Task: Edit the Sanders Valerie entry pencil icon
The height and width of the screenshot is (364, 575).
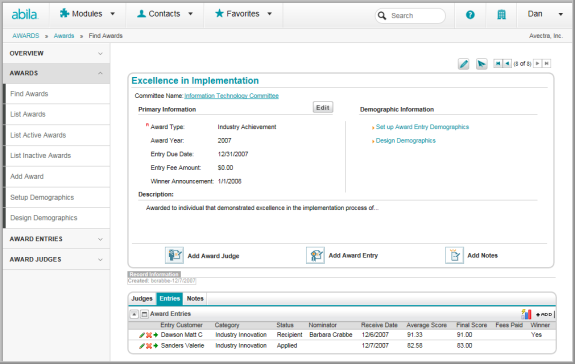Action: (x=142, y=346)
